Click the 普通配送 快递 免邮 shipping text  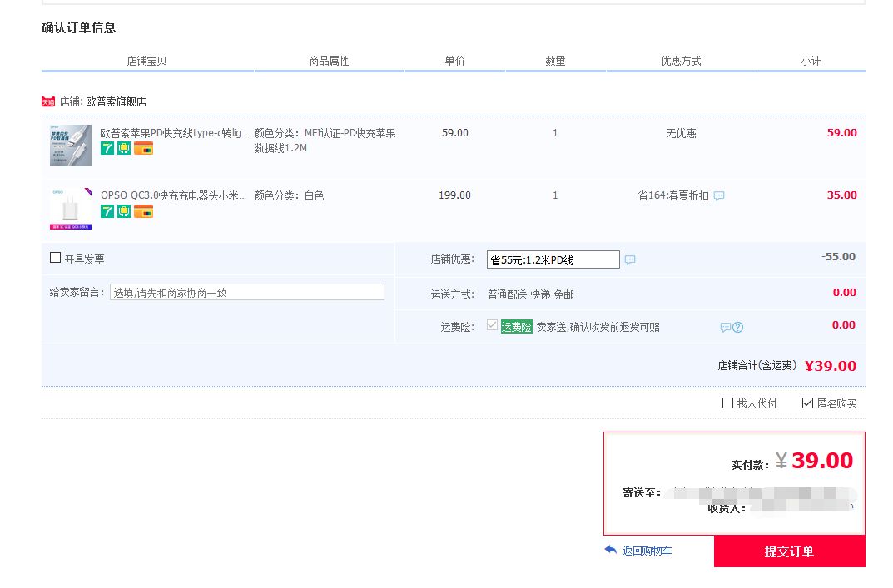click(x=531, y=294)
